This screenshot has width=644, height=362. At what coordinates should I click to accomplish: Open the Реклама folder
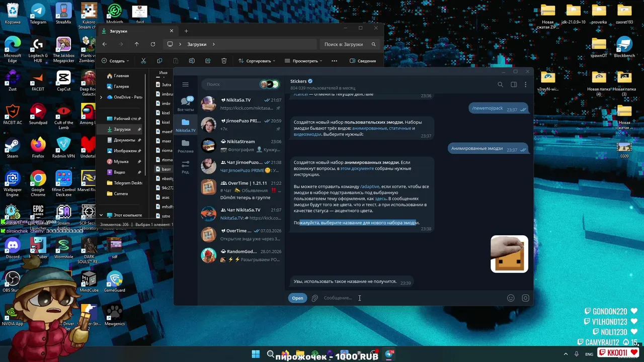point(185,146)
